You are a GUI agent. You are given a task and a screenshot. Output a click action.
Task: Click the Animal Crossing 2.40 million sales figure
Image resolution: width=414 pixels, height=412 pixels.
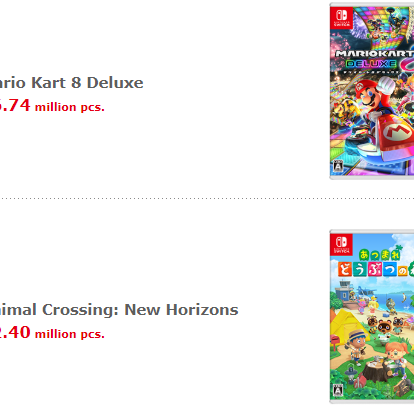(x=52, y=333)
